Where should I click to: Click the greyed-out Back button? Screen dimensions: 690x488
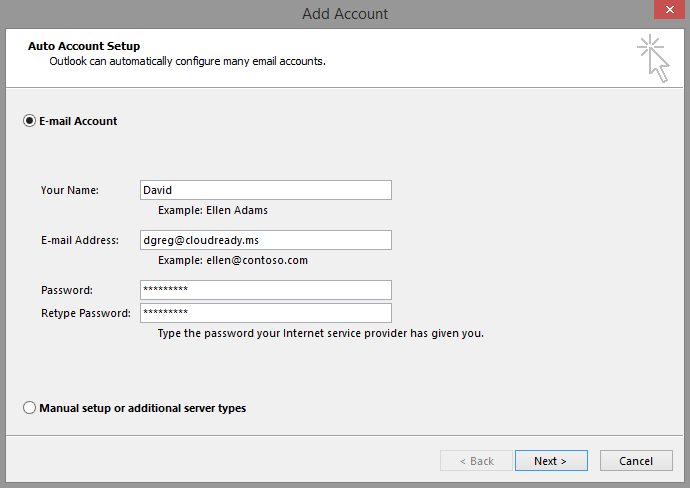tap(476, 461)
